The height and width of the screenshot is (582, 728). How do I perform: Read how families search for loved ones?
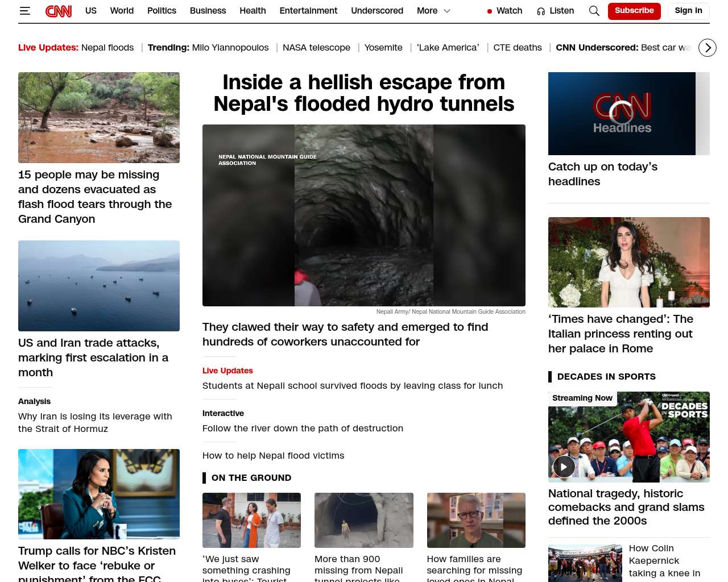click(x=474, y=568)
